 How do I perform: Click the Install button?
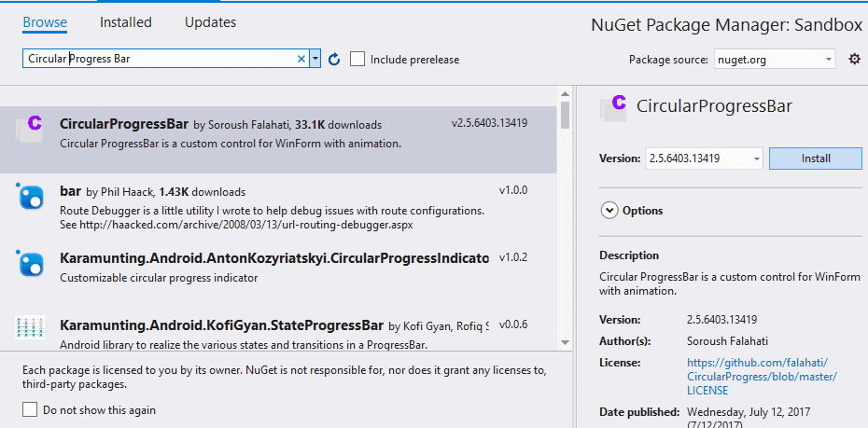tap(815, 159)
